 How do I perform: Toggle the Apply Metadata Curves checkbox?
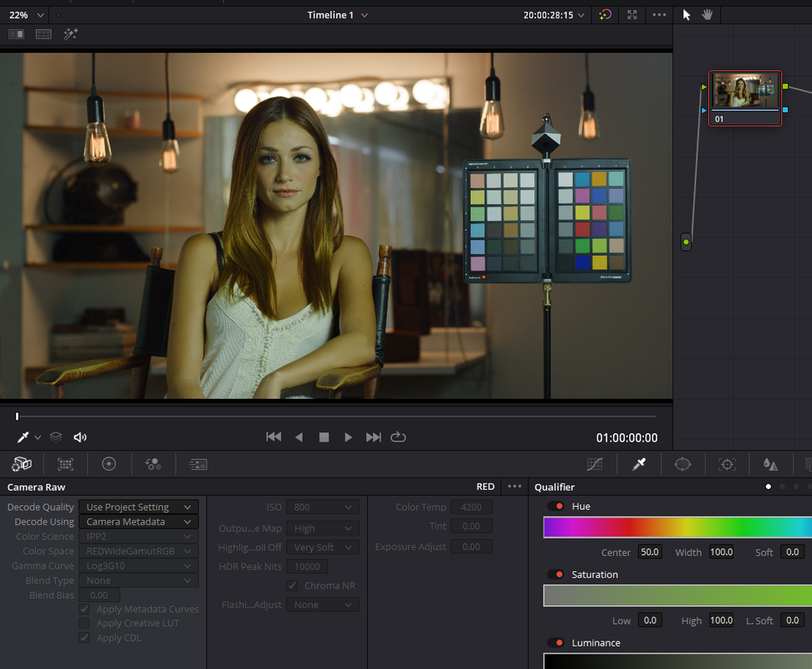(x=84, y=610)
